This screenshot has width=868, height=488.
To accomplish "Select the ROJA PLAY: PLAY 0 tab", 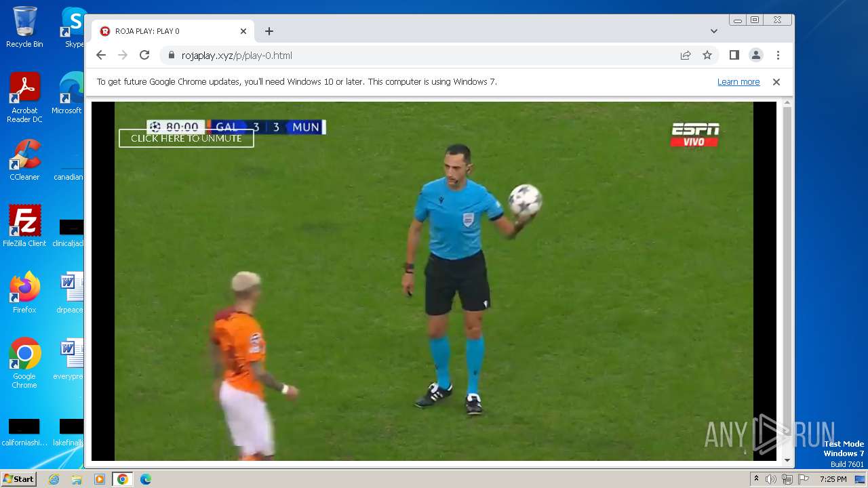I will coord(173,31).
